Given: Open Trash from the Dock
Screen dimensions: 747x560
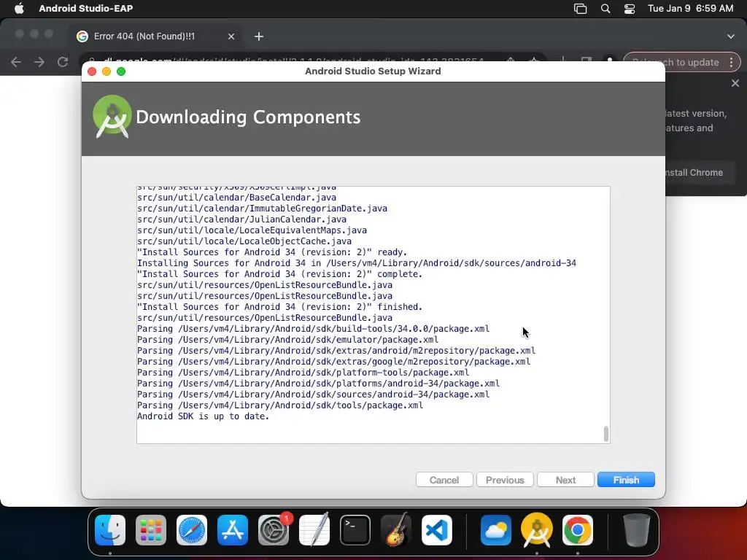Looking at the screenshot, I should (x=636, y=530).
